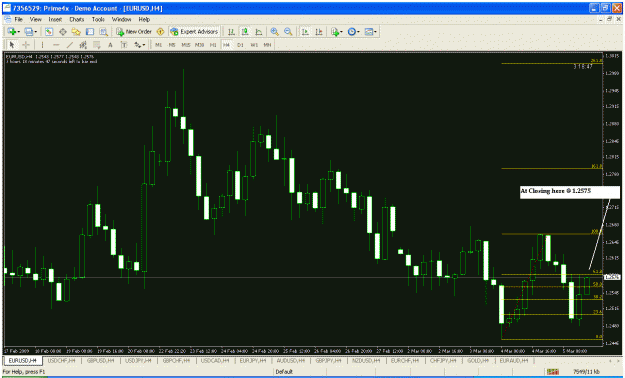The height and width of the screenshot is (378, 625).
Task: Set timeframe to W1
Action: (x=254, y=45)
